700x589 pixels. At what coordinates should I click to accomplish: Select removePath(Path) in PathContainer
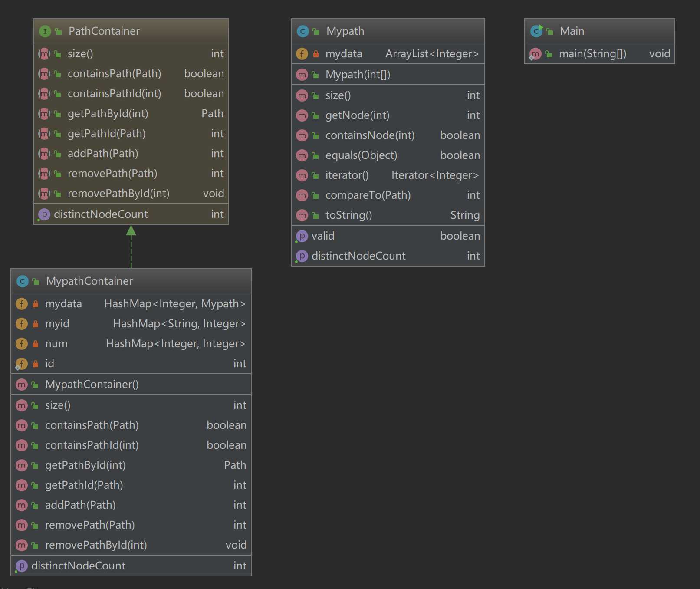coord(112,174)
